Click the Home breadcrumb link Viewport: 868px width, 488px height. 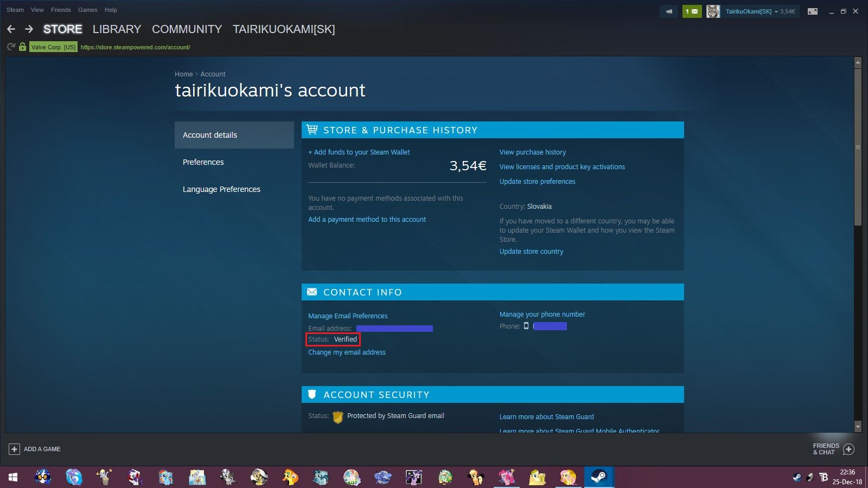183,74
